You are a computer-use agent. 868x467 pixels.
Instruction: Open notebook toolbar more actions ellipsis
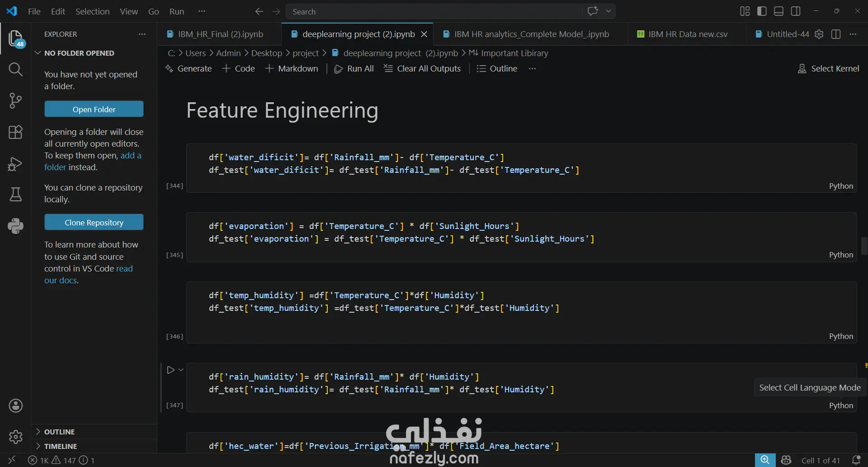532,68
